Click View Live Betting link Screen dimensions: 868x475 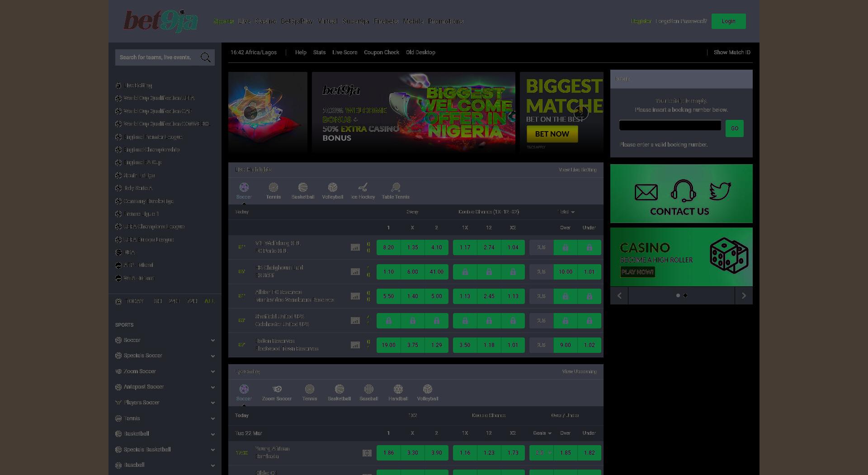578,170
